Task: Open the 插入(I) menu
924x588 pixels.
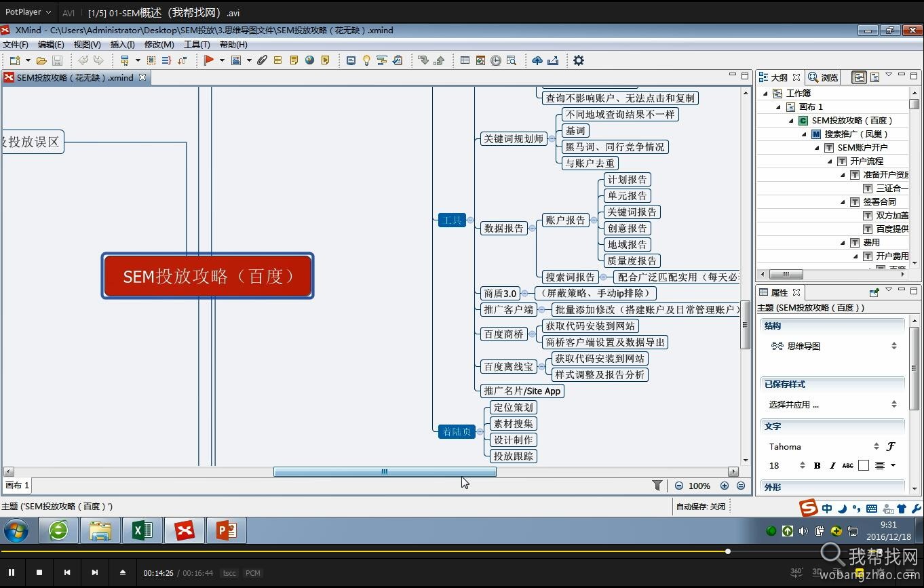Action: pos(122,44)
